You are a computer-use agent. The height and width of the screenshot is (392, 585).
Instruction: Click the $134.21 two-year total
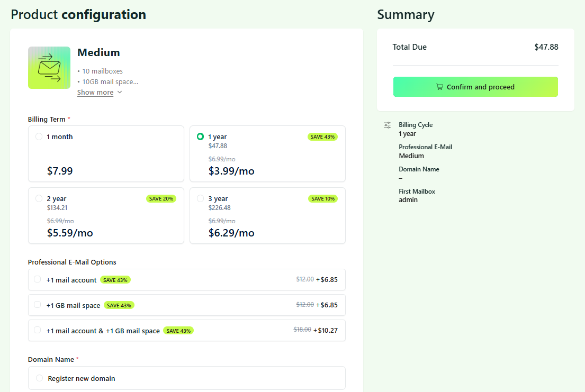57,208
